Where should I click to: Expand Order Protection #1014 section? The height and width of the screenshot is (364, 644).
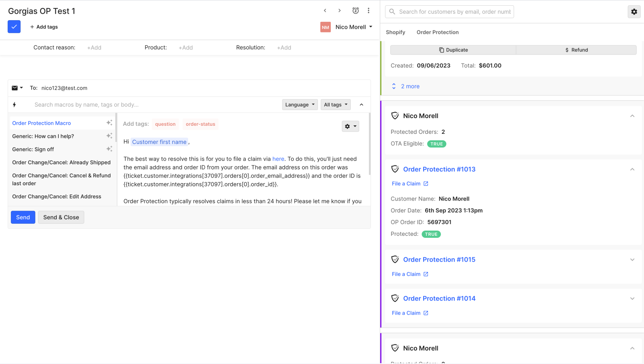[632, 298]
